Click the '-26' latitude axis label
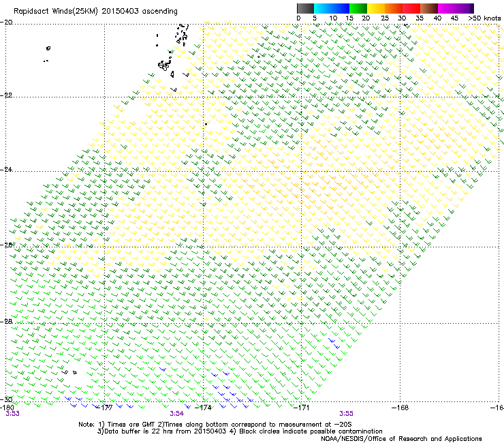Screen dimensions: 504x443 (6, 245)
